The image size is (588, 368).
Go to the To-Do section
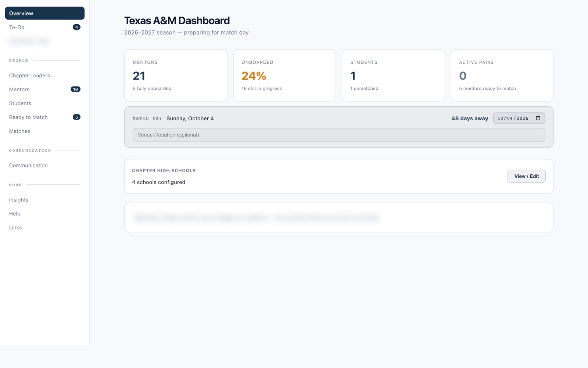click(45, 27)
